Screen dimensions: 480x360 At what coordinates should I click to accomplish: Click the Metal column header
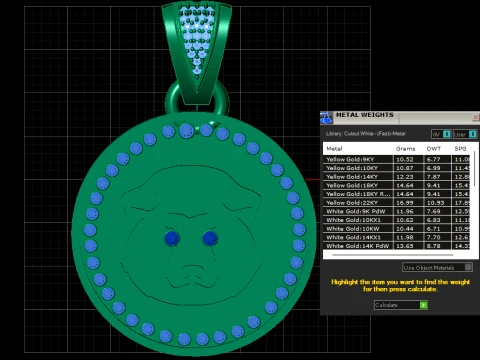pos(334,149)
